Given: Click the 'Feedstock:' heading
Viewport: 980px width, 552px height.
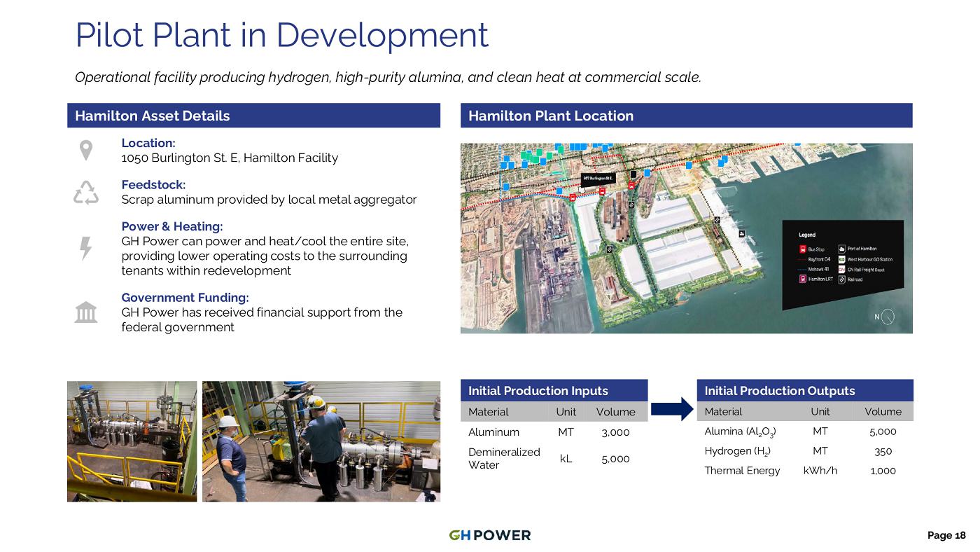Looking at the screenshot, I should coord(153,185).
